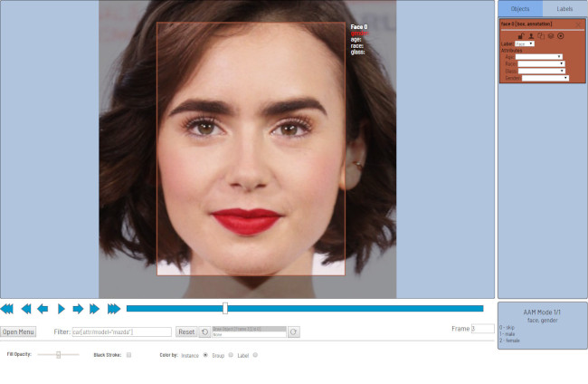This screenshot has width=588, height=384.
Task: Go to the next frame
Action: point(78,309)
